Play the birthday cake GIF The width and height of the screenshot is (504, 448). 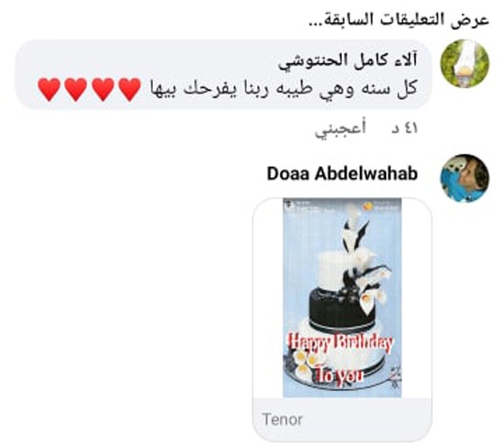[x=342, y=298]
